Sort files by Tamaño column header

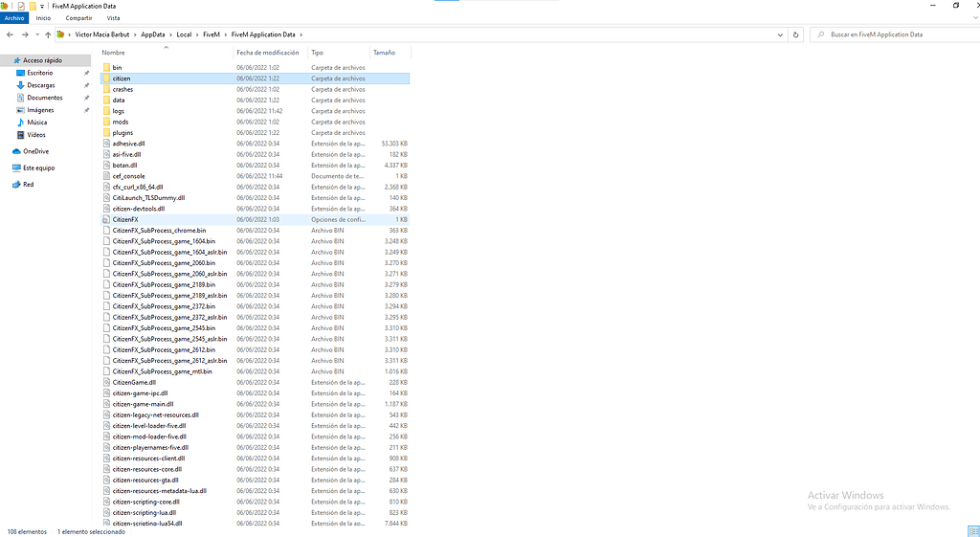point(384,53)
